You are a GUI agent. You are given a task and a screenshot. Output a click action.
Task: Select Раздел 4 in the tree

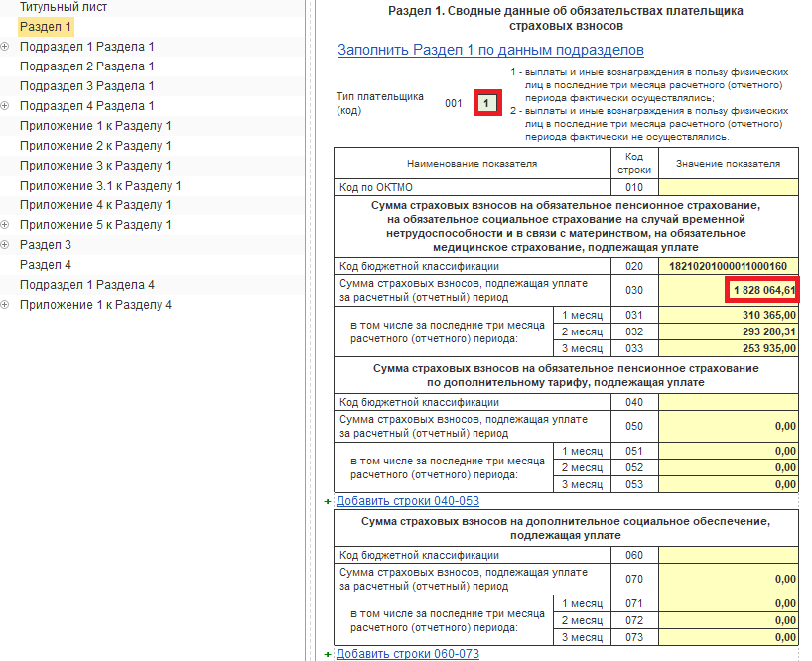pos(46,265)
